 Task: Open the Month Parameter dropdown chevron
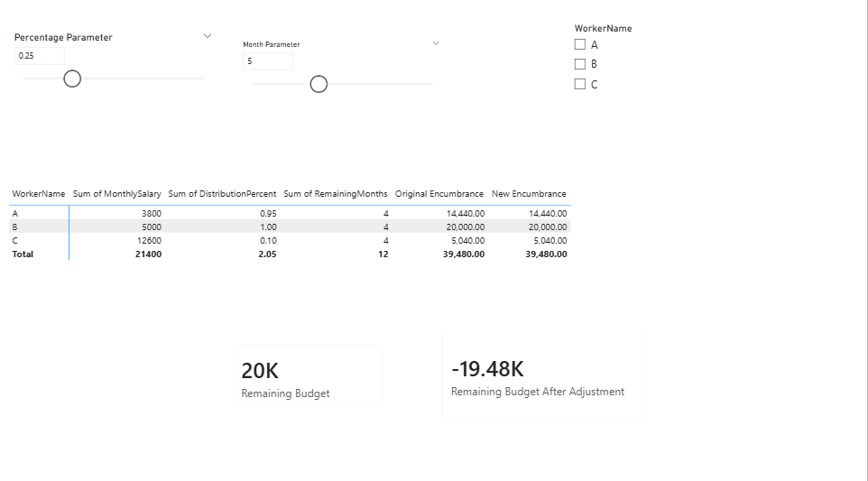436,43
